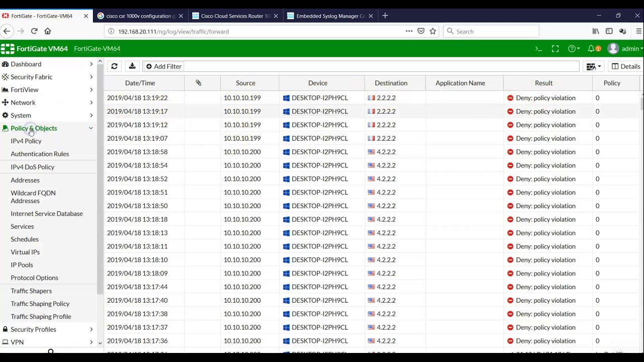
Task: Open the CLI console icon in header
Action: point(538,49)
